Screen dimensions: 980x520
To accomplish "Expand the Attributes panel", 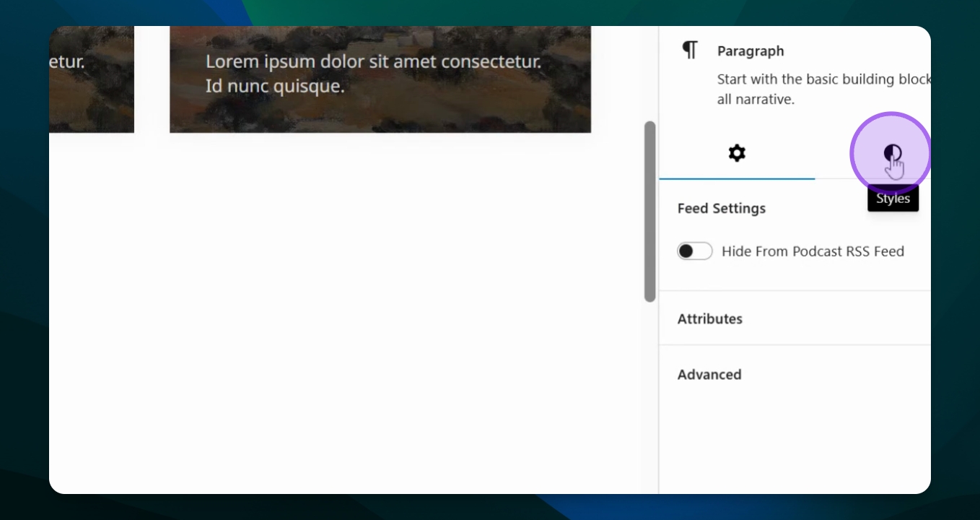I will point(795,318).
